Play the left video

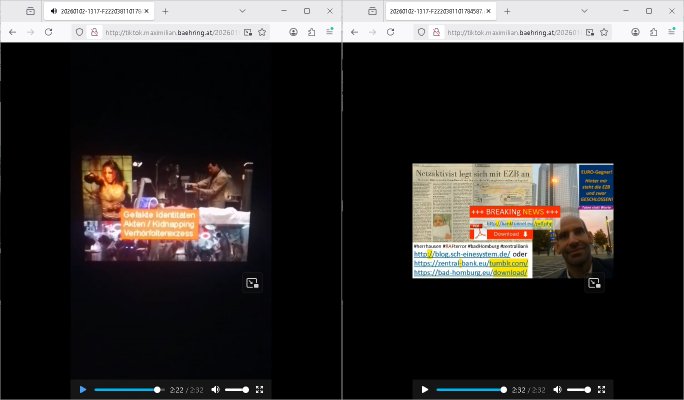click(x=83, y=389)
